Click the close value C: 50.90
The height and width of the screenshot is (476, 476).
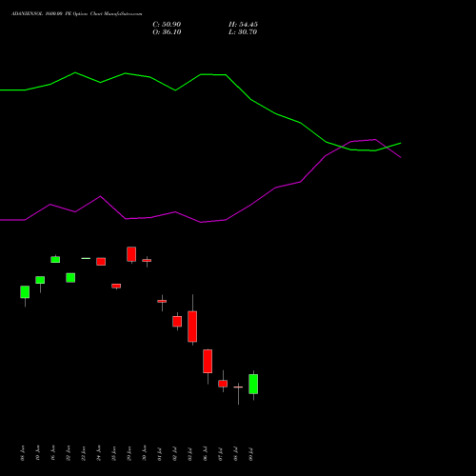click(x=167, y=25)
